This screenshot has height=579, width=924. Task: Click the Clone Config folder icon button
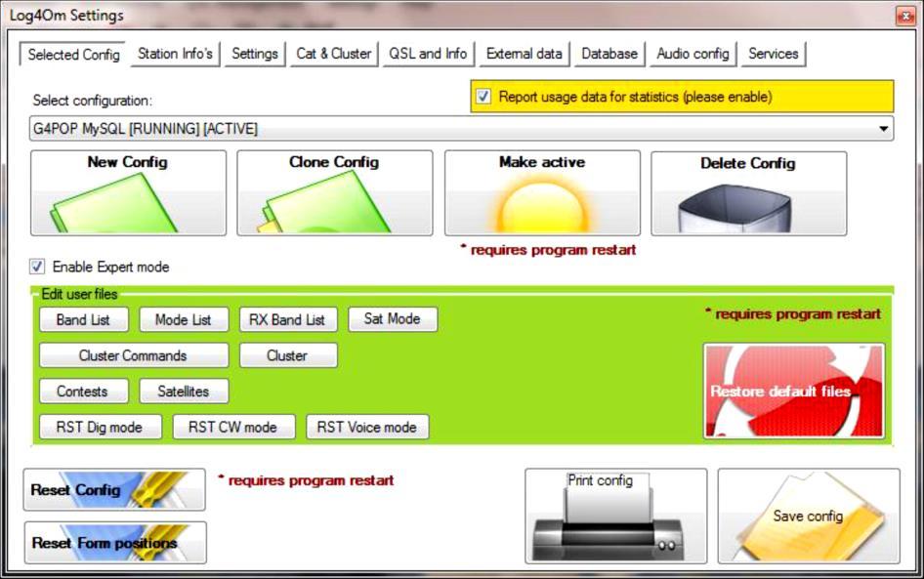pos(335,193)
